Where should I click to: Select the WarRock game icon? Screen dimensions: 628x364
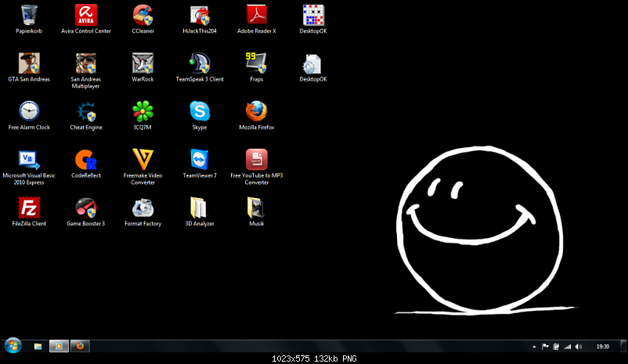pyautogui.click(x=143, y=63)
